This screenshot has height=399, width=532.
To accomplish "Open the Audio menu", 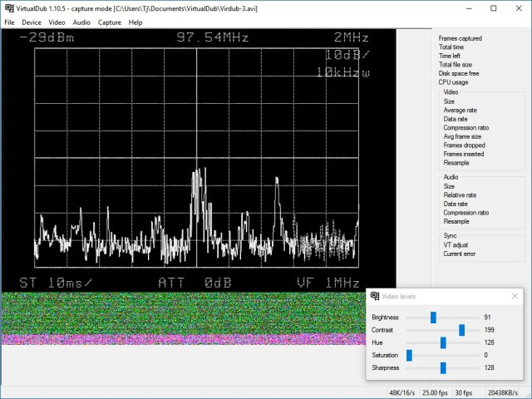I will [81, 22].
